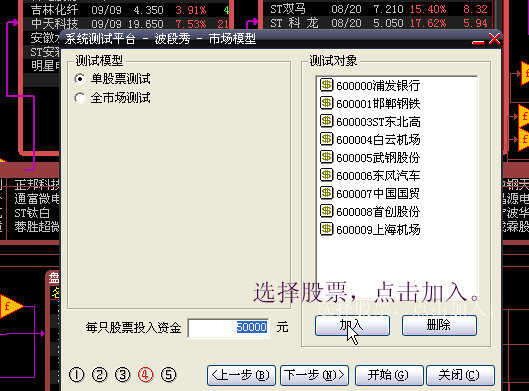This screenshot has width=529, height=391.
Task: Go back with 上一步(B) button
Action: pyautogui.click(x=241, y=375)
